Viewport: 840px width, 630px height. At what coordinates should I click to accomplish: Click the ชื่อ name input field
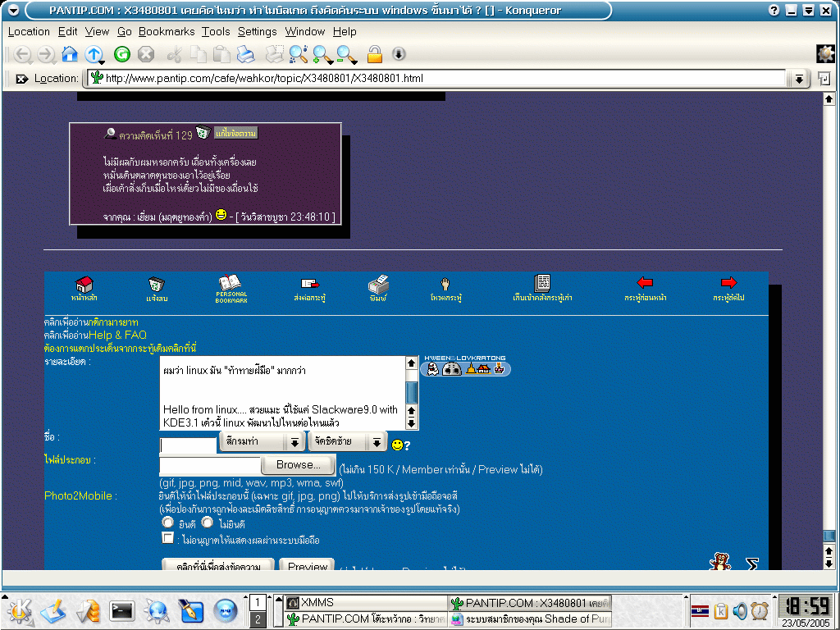point(188,445)
